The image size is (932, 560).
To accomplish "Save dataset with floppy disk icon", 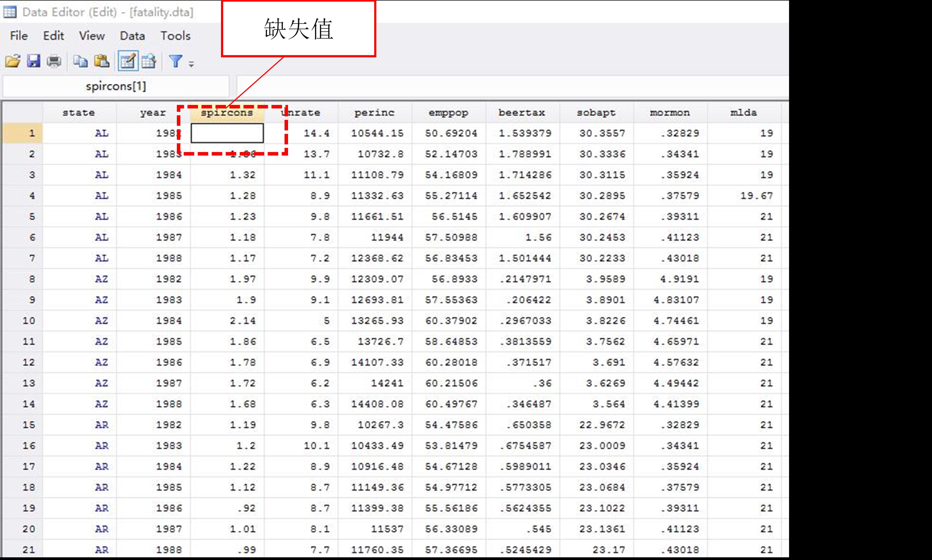I will [x=34, y=61].
